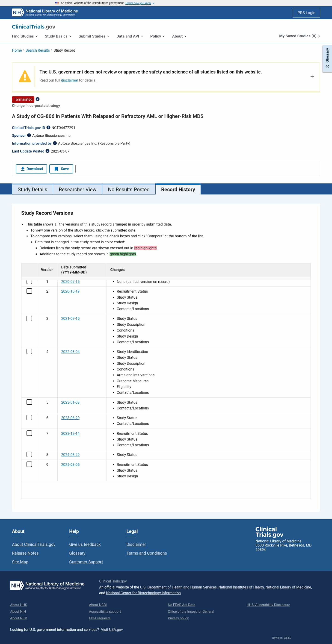Switch to the Researcher View tab
This screenshot has width=332, height=644.
click(x=77, y=189)
